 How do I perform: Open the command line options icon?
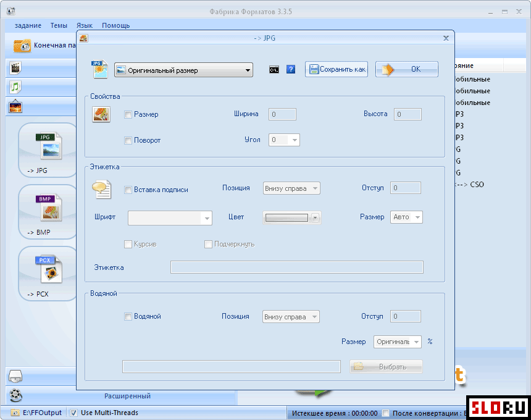(x=274, y=70)
